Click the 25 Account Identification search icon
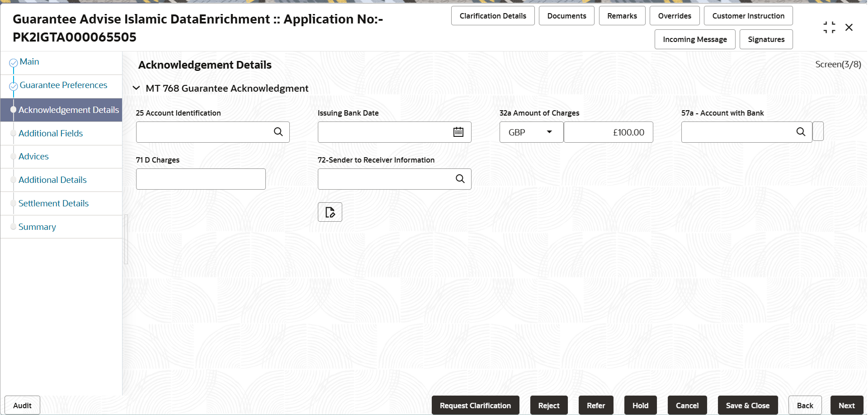Viewport: 868px width, 415px height. 278,132
